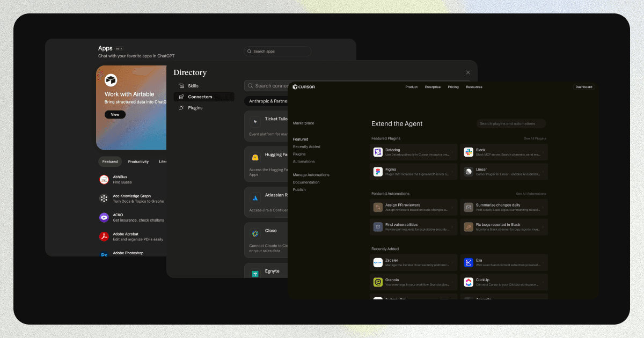Screen dimensions: 644x338
Task: Expand the Zscaler row chevron
Action: (x=452, y=262)
